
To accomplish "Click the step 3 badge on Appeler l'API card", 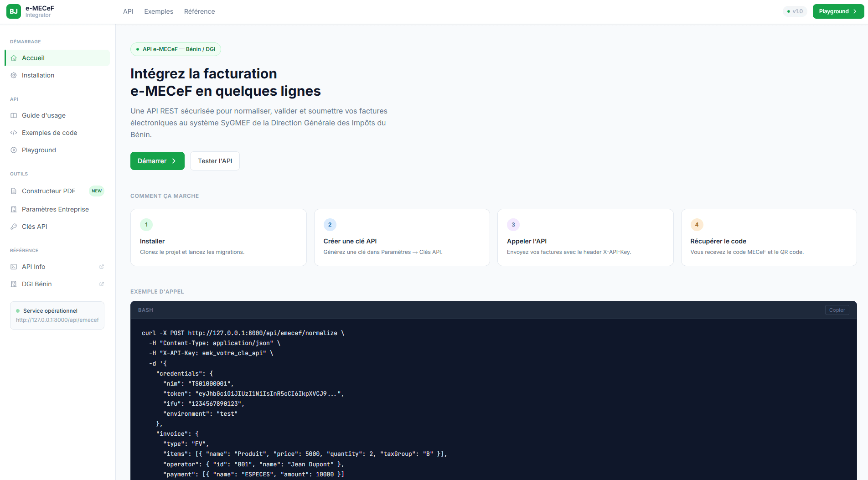I will 513,225.
